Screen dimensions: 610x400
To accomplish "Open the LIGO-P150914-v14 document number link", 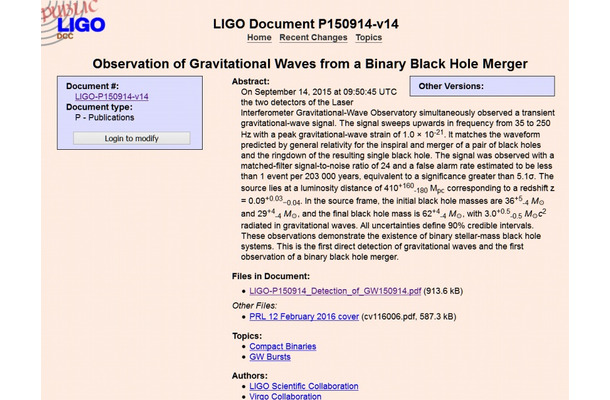I will 112,96.
